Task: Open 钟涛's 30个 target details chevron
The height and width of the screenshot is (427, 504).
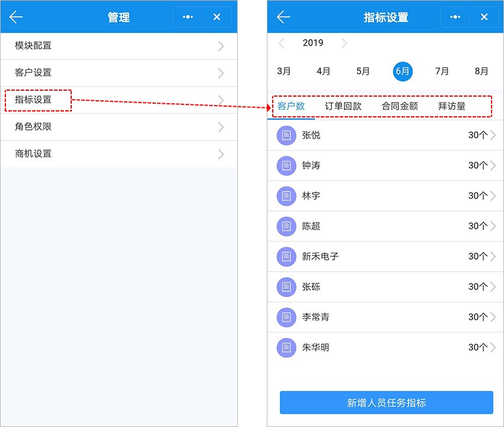Action: tap(493, 165)
